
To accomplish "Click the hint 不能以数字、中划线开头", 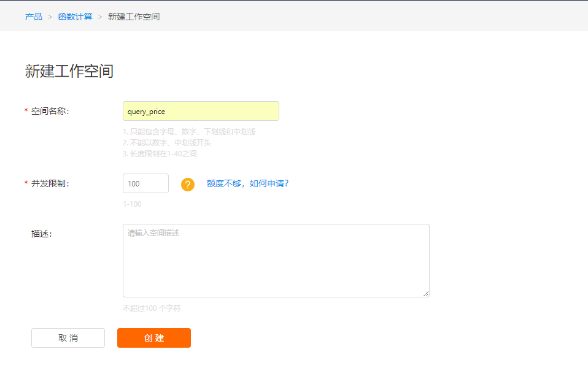I will (x=167, y=143).
